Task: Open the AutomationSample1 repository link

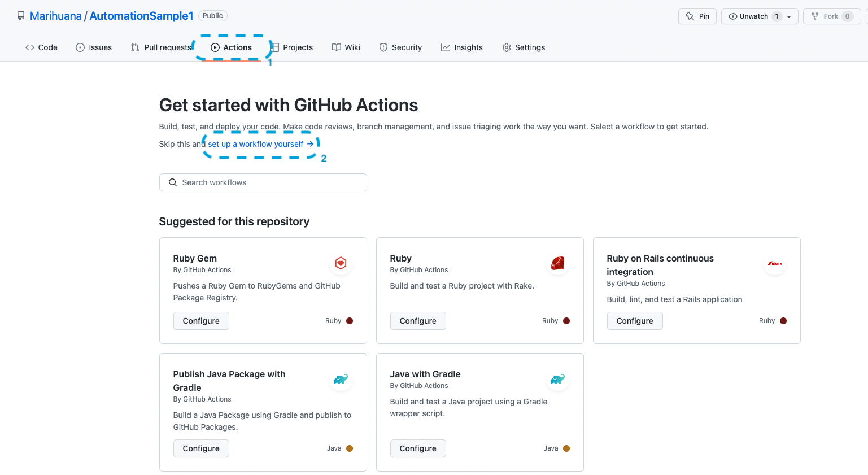Action: pos(142,16)
